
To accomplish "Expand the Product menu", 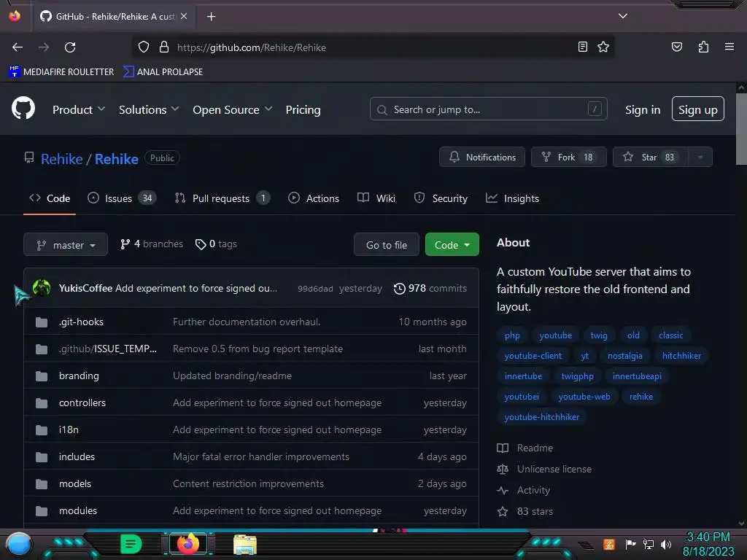I will (79, 109).
